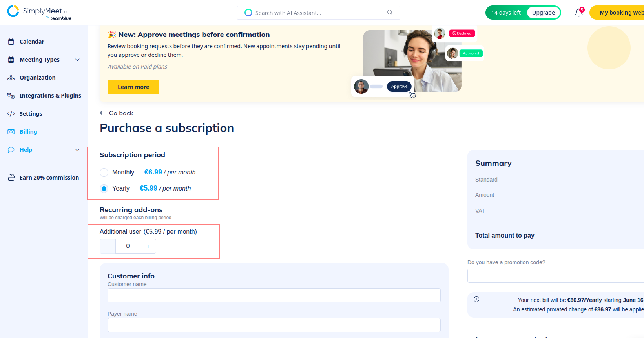Open the notifications bell icon

click(579, 13)
